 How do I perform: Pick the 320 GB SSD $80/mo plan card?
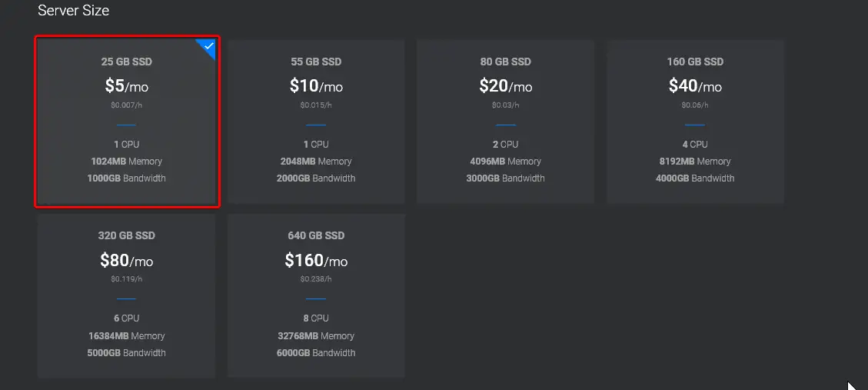[x=127, y=296]
